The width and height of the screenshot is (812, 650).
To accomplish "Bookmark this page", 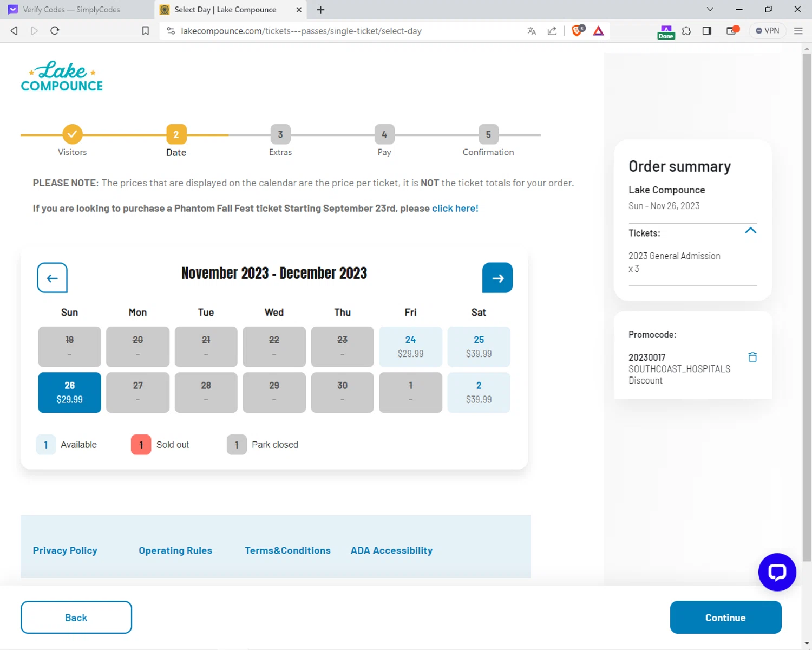I will tap(146, 31).
